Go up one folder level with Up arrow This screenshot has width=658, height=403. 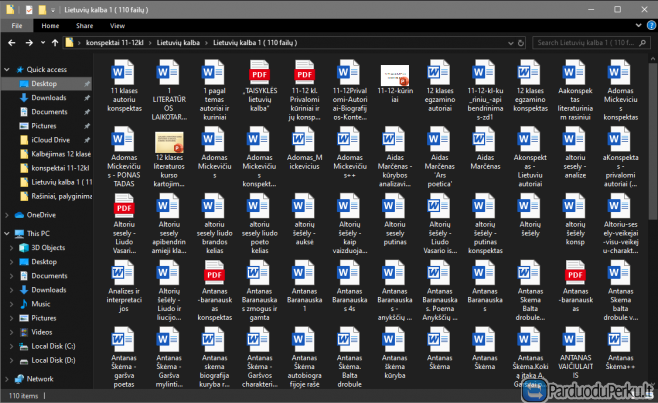pyautogui.click(x=53, y=43)
